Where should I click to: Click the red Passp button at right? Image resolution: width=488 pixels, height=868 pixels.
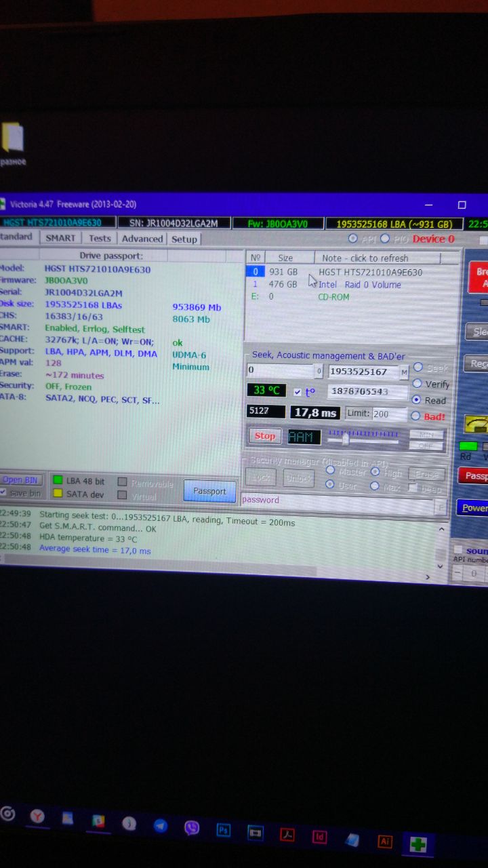pos(474,476)
